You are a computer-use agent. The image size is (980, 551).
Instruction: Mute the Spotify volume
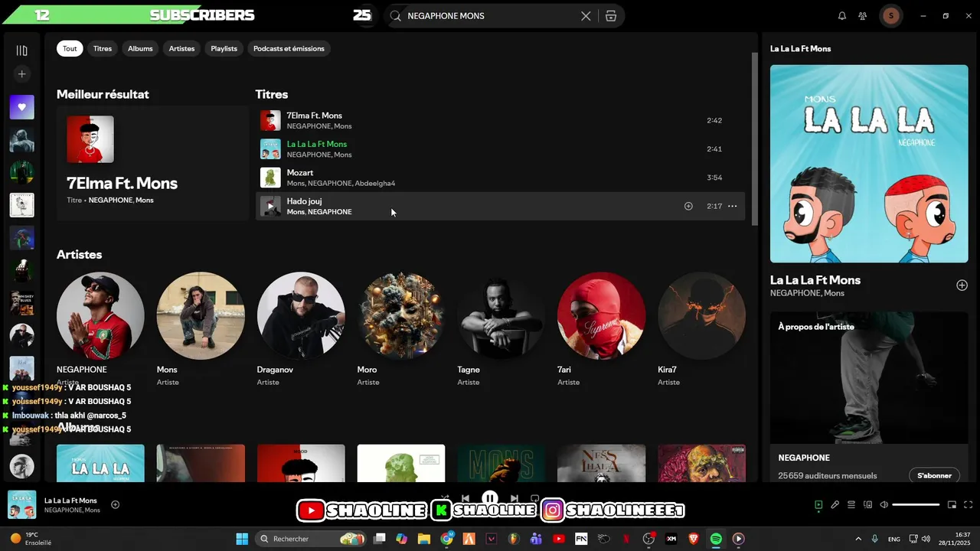(x=884, y=504)
